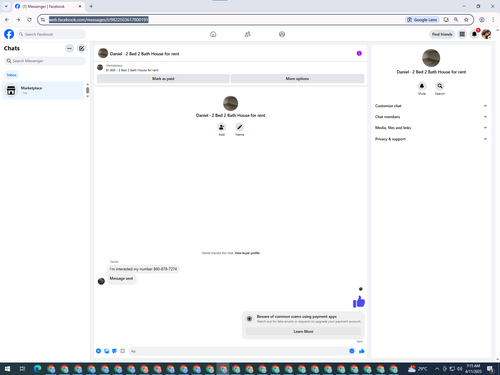Expand the Chat members section
Viewport: 500px width, 375px height.
point(430,117)
